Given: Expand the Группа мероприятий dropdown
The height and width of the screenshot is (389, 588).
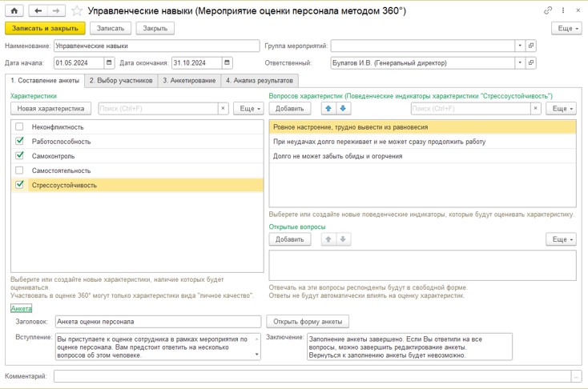Looking at the screenshot, I should pos(520,46).
